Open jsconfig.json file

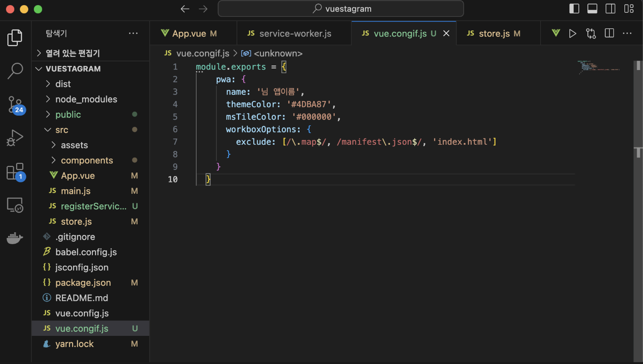tap(91, 268)
